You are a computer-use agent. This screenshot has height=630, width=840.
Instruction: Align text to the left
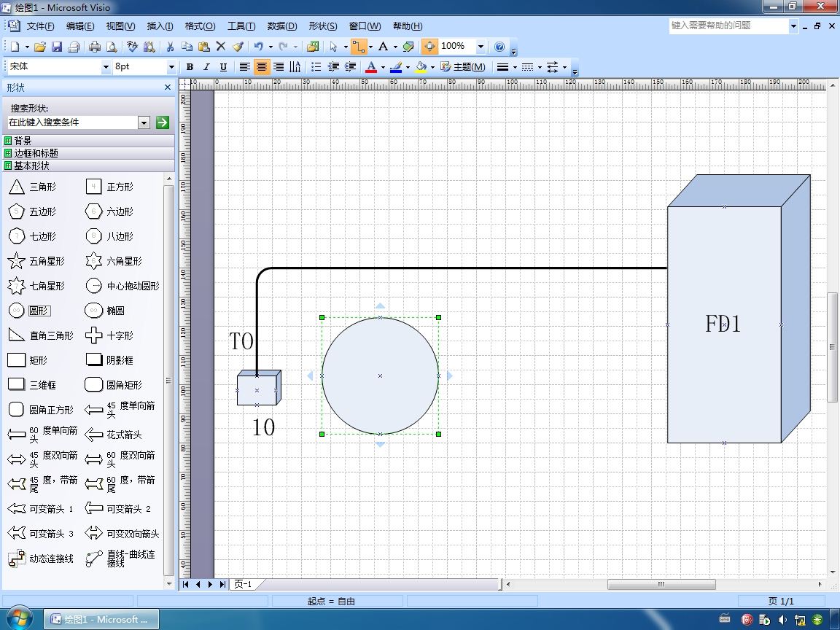(244, 67)
